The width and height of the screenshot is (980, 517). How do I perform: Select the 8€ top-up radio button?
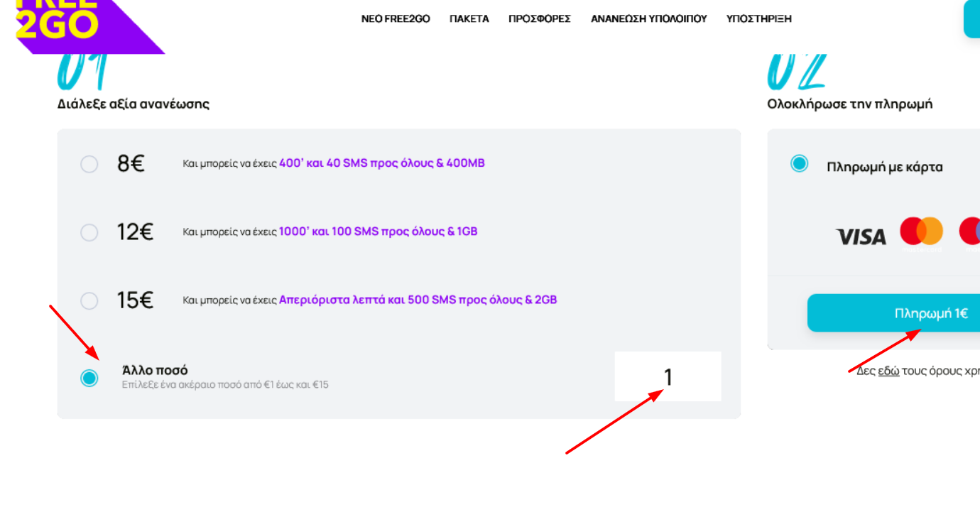tap(89, 164)
